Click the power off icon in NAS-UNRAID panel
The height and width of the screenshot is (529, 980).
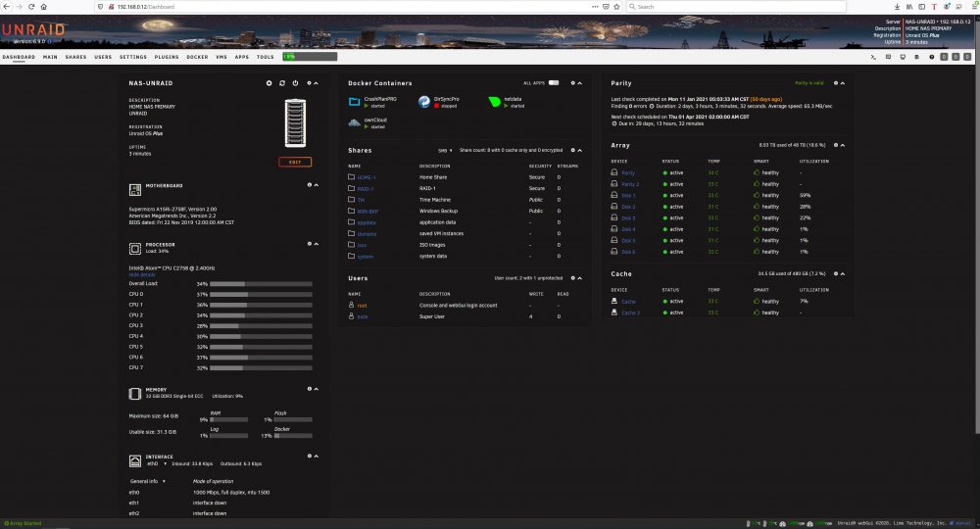tap(295, 83)
